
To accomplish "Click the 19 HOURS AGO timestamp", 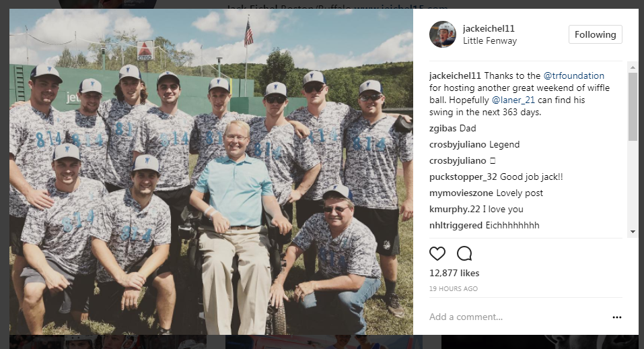I will point(454,288).
